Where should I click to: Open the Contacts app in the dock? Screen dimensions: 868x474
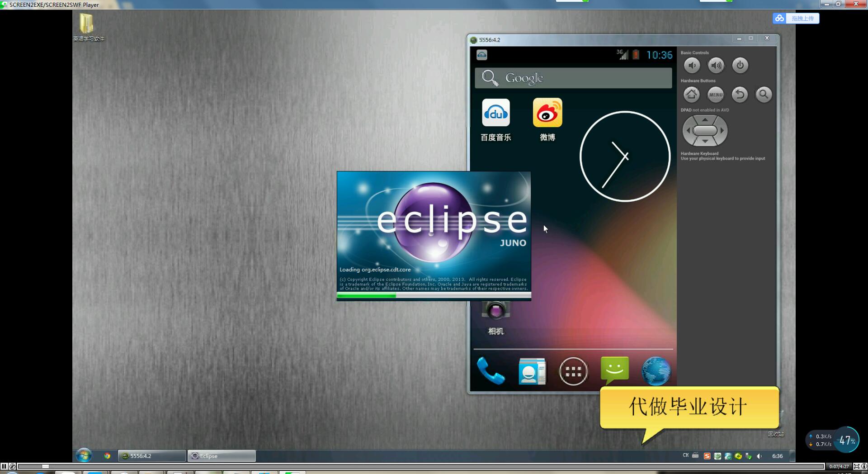click(x=532, y=371)
